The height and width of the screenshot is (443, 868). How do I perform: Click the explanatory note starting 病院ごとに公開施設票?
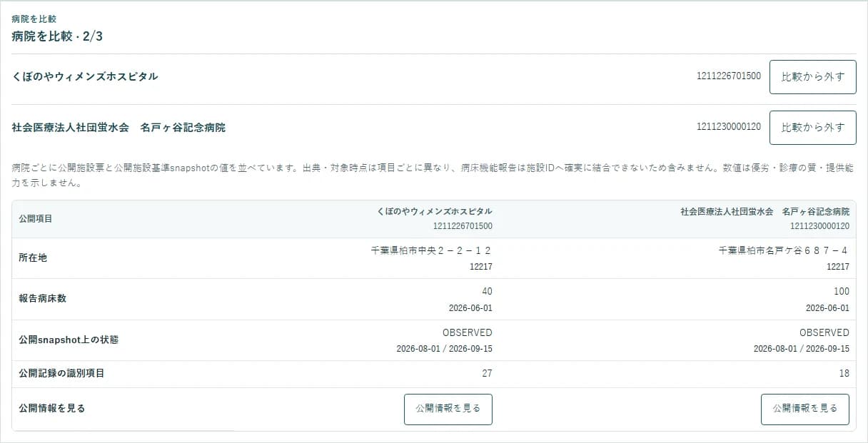pyautogui.click(x=433, y=175)
